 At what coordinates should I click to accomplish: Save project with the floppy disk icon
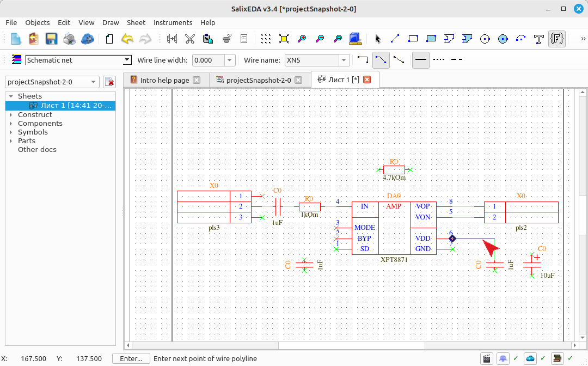(x=51, y=39)
